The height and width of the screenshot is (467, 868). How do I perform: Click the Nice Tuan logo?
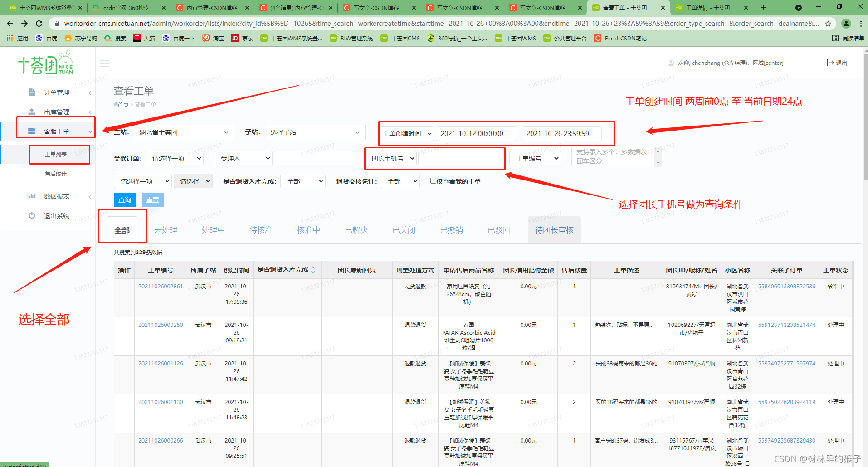(x=46, y=63)
